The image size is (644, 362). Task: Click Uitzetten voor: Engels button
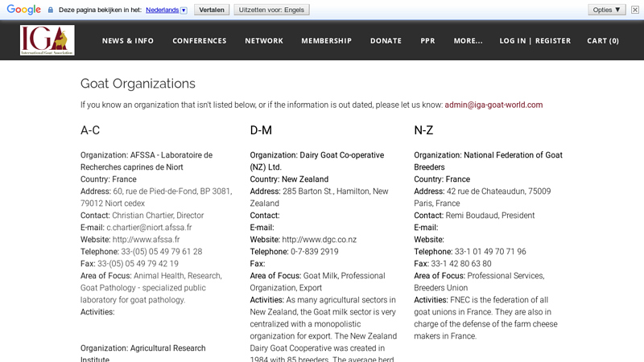pyautogui.click(x=271, y=10)
